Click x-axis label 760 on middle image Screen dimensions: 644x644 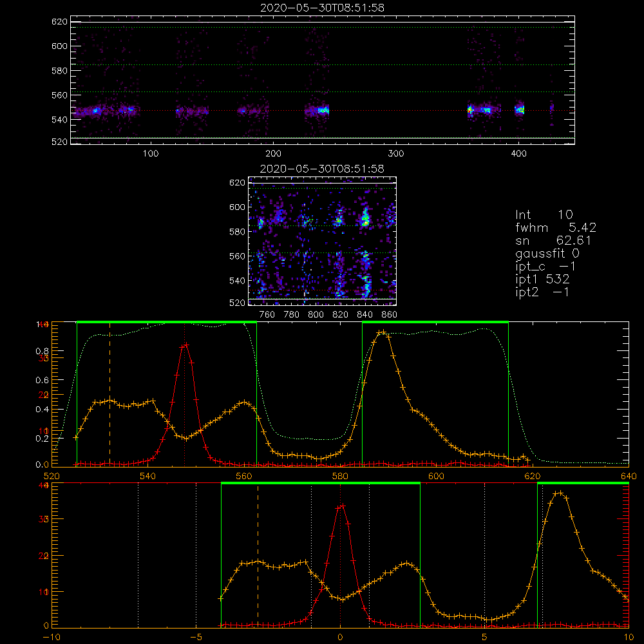click(x=267, y=315)
